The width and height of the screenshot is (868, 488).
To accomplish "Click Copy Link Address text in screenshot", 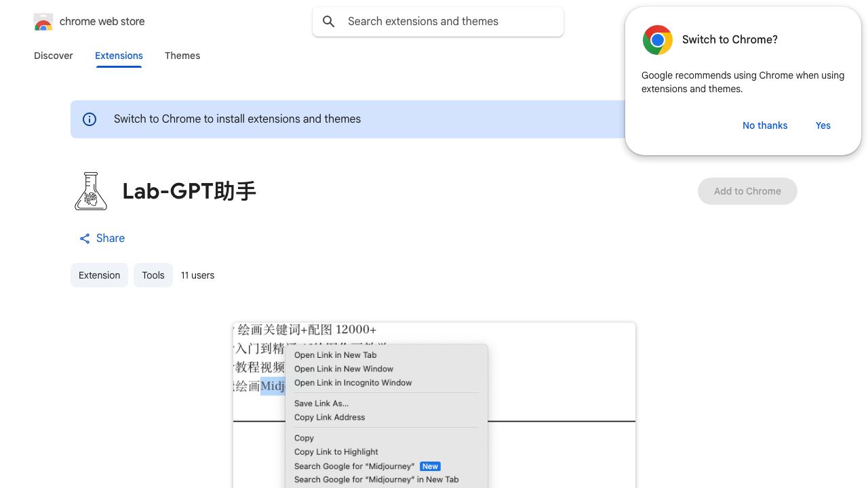I will point(330,418).
